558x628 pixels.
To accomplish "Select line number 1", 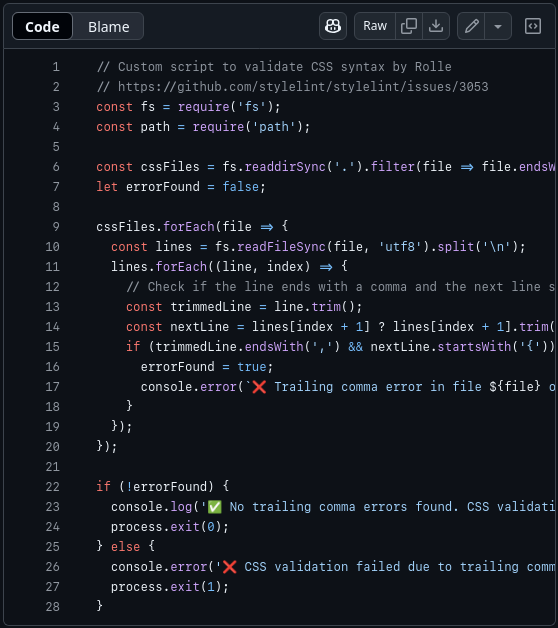I will pyautogui.click(x=56, y=67).
